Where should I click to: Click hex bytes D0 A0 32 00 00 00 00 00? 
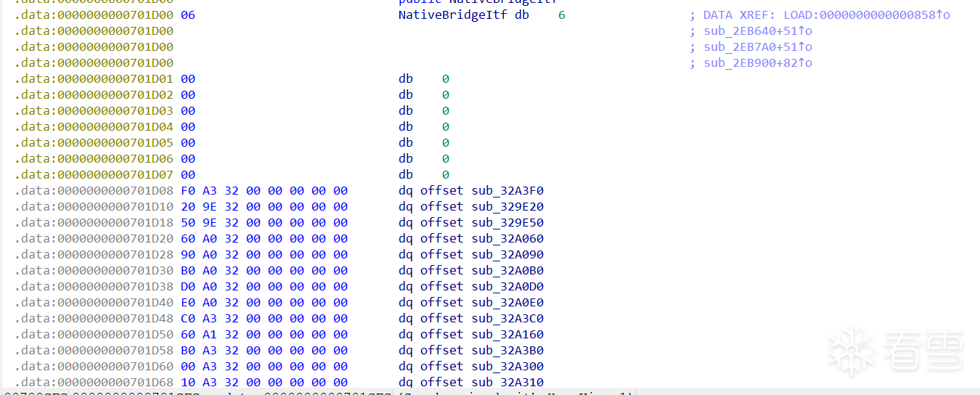264,286
